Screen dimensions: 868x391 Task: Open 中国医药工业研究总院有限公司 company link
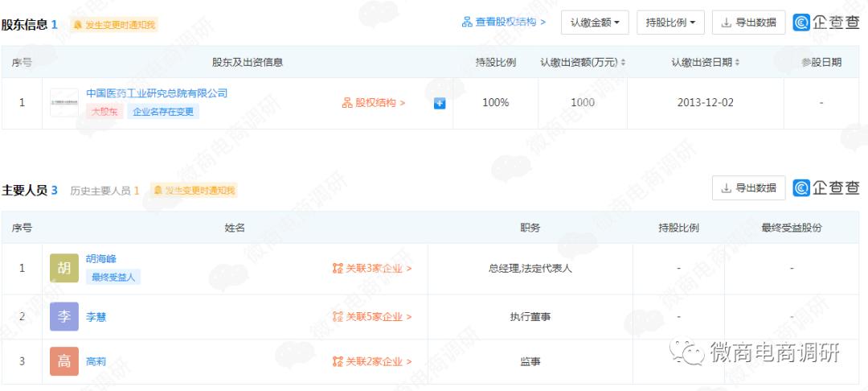157,93
